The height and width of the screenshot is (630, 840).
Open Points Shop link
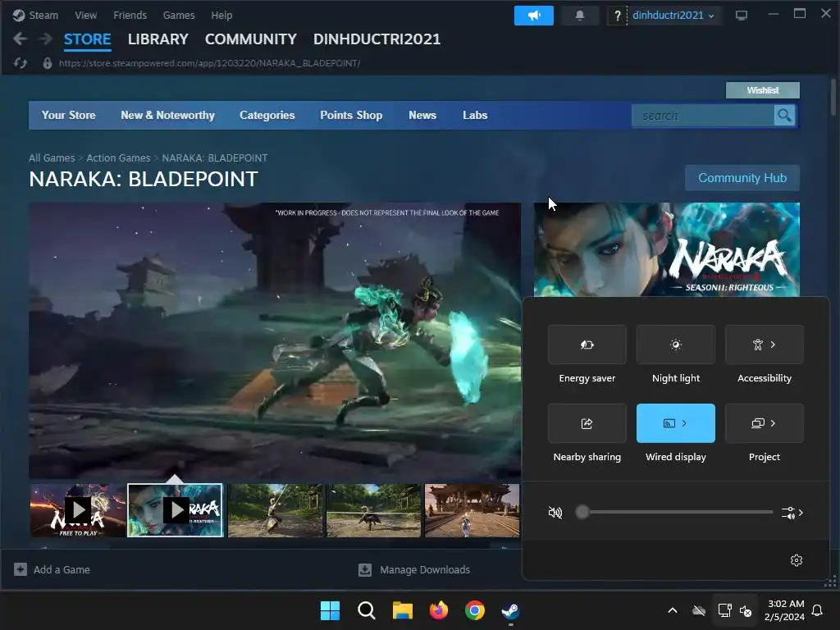point(351,115)
